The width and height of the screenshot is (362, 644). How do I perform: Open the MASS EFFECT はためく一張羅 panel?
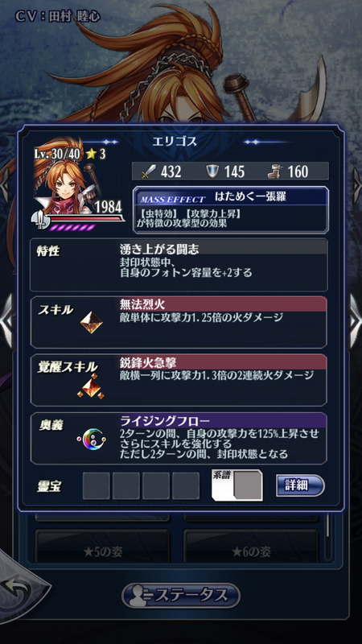[231, 210]
